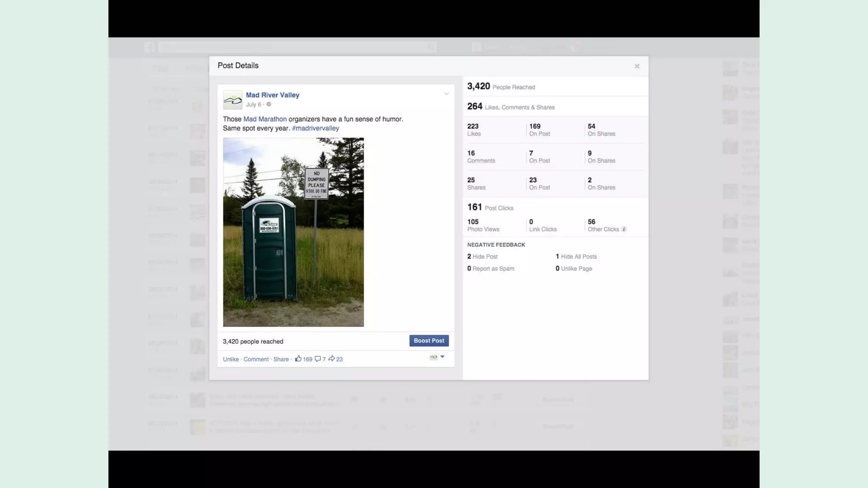Click the #madrivervalley hashtag
868x488 pixels.
tap(315, 128)
